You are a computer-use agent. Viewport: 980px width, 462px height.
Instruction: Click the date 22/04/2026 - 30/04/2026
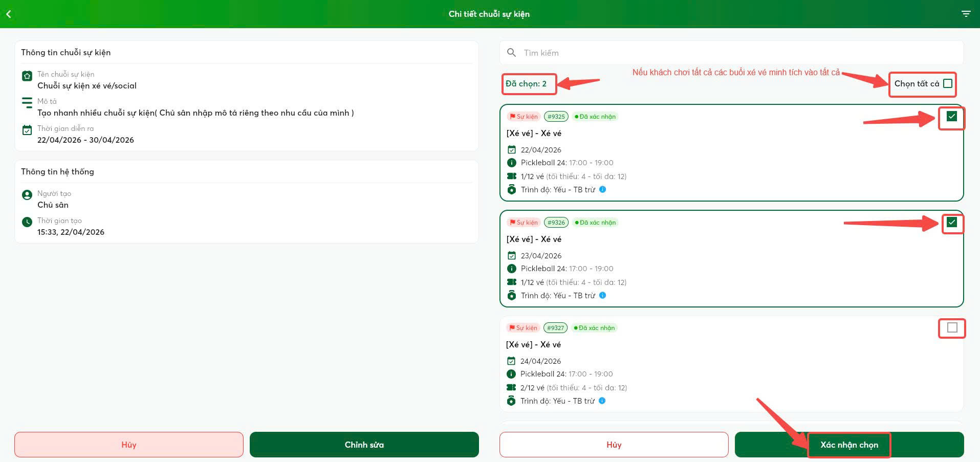tap(85, 140)
